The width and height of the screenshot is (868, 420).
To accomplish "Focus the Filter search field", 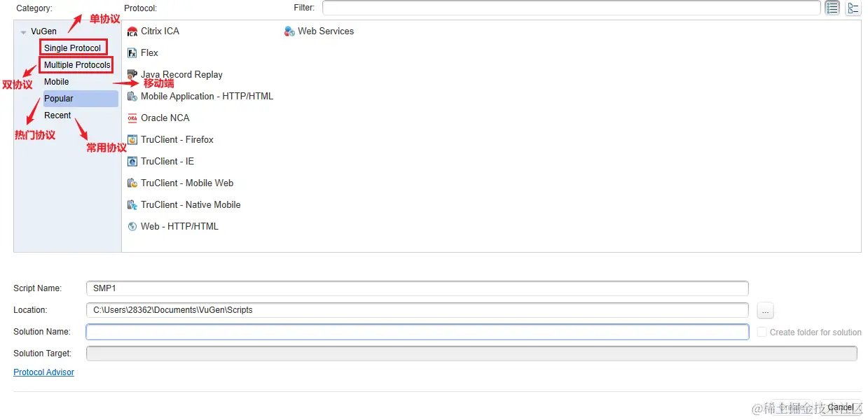I will click(571, 8).
